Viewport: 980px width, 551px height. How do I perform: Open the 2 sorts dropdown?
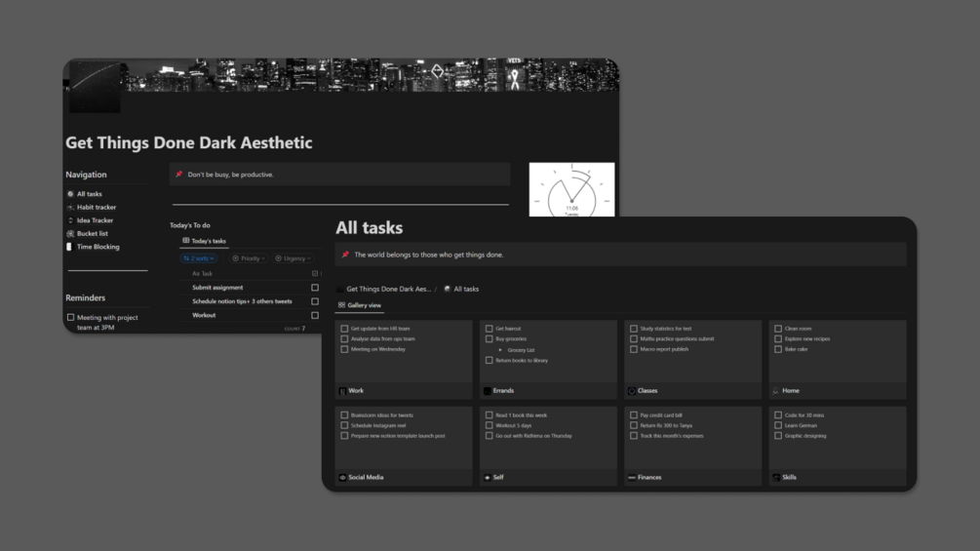click(x=198, y=258)
